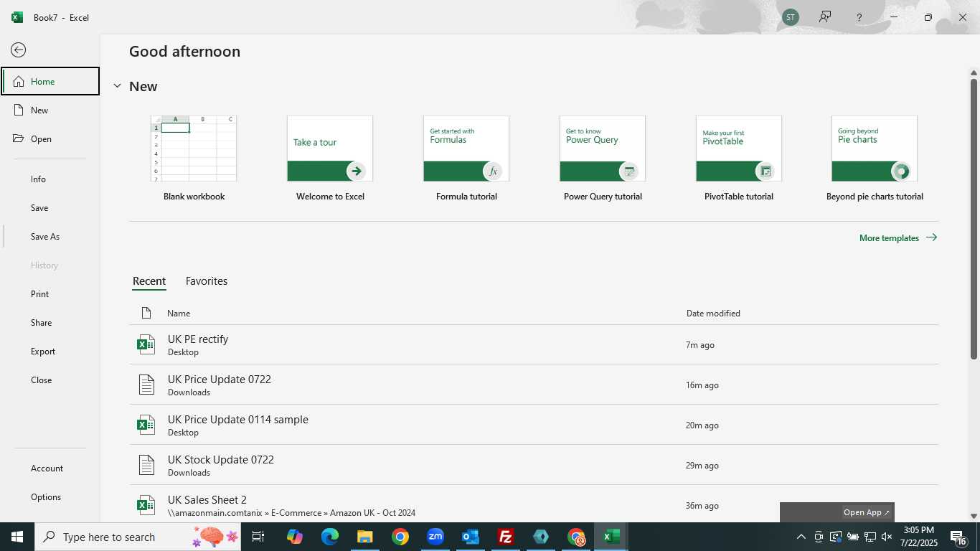This screenshot has width=980, height=551.
Task: Open the Account page
Action: coord(50,468)
